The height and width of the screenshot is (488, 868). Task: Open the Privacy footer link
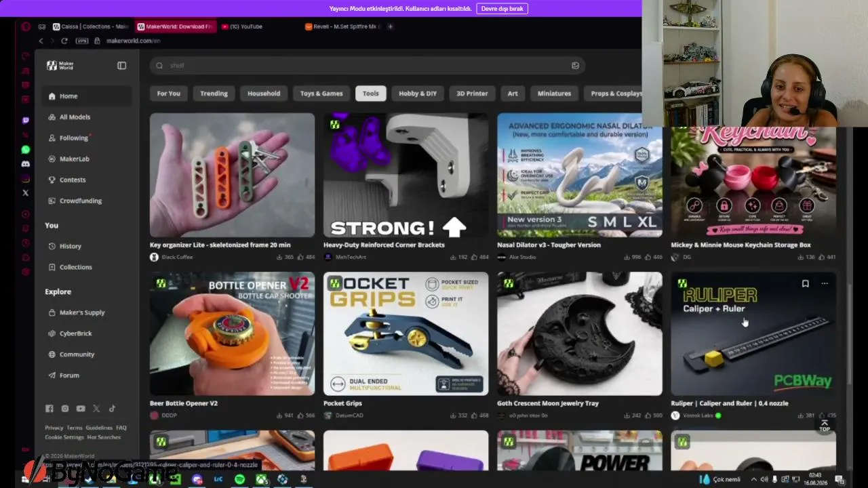tap(54, 428)
